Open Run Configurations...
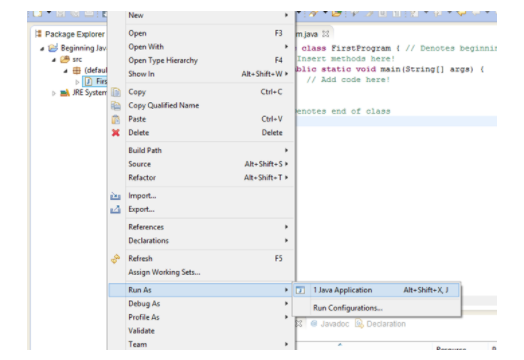 pos(376,308)
